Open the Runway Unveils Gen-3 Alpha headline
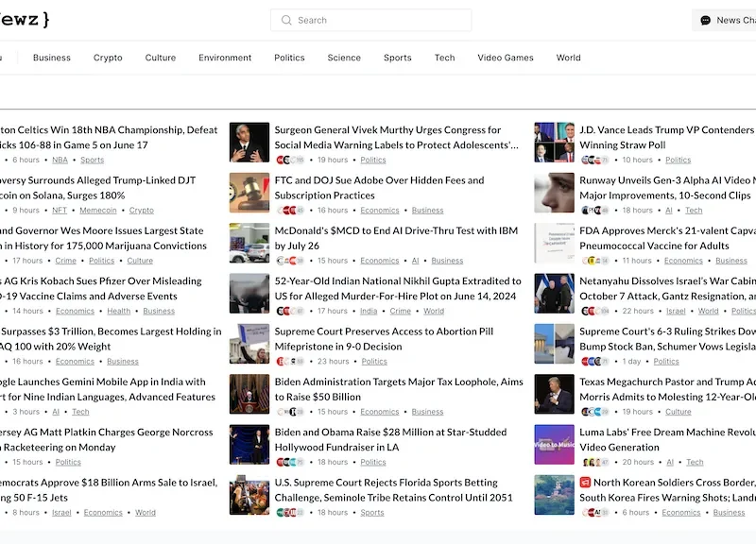 [668, 188]
